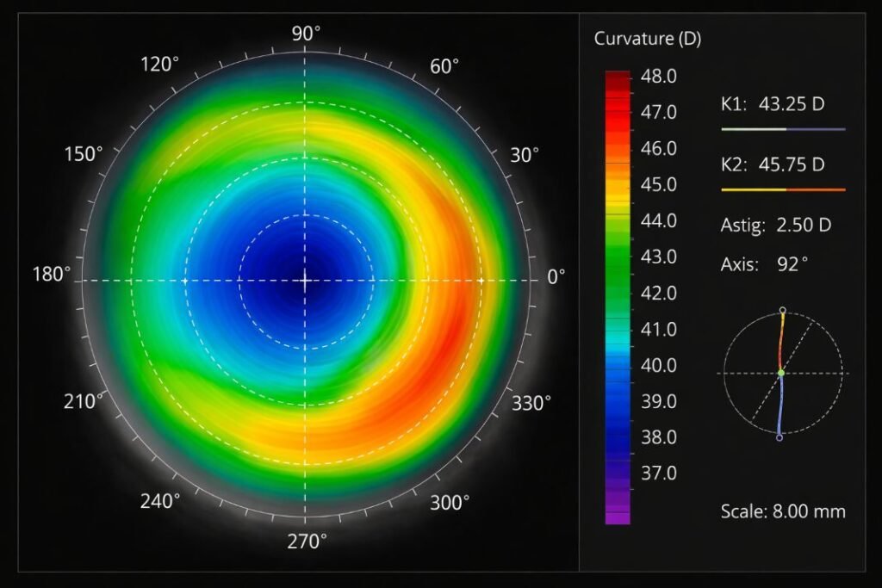The height and width of the screenshot is (588, 882).
Task: Click the 38.0 label on the color scale
Action: [659, 436]
